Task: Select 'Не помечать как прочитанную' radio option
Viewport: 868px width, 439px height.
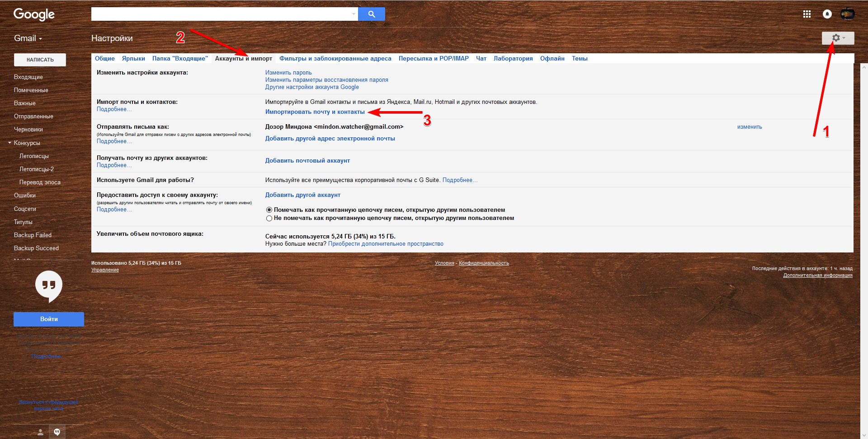Action: point(269,219)
